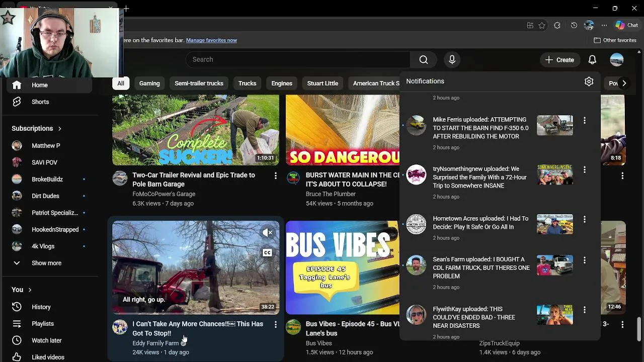Open the notifications bell

[592, 60]
